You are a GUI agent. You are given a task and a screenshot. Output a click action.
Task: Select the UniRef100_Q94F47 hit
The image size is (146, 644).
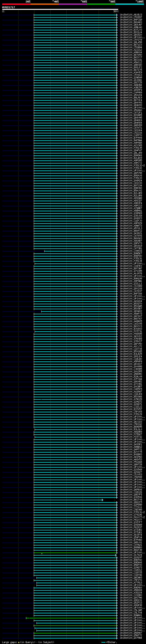point(131,151)
